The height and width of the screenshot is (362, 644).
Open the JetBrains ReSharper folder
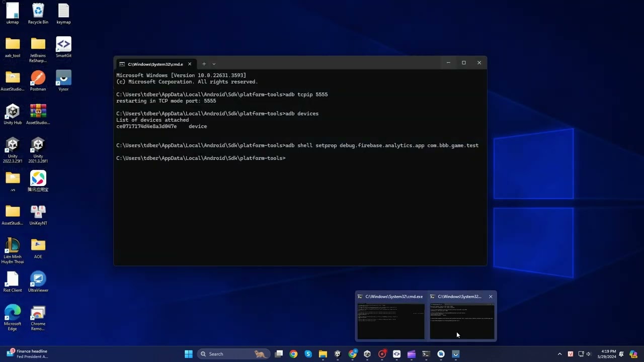(x=38, y=49)
